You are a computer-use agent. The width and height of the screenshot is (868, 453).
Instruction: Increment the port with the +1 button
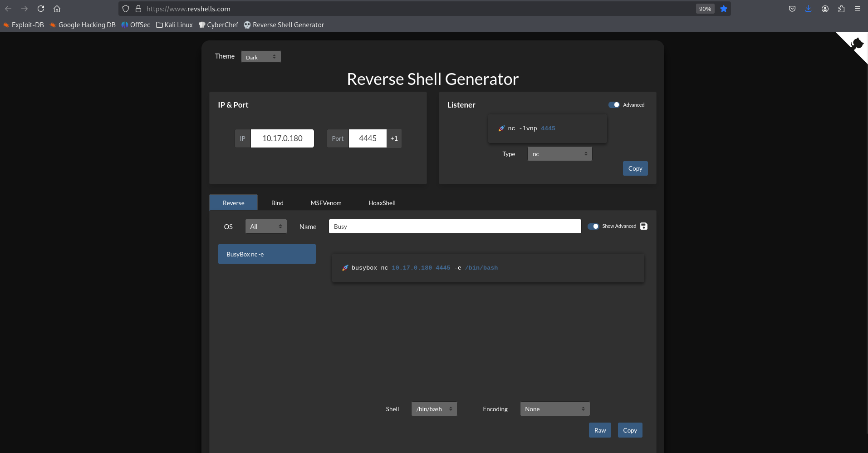pos(394,138)
